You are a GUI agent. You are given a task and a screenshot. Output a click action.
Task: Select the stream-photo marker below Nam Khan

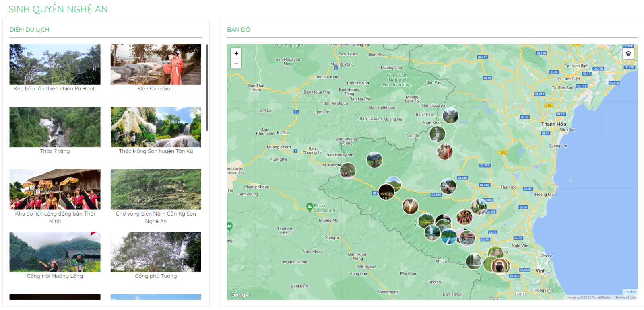pyautogui.click(x=437, y=134)
